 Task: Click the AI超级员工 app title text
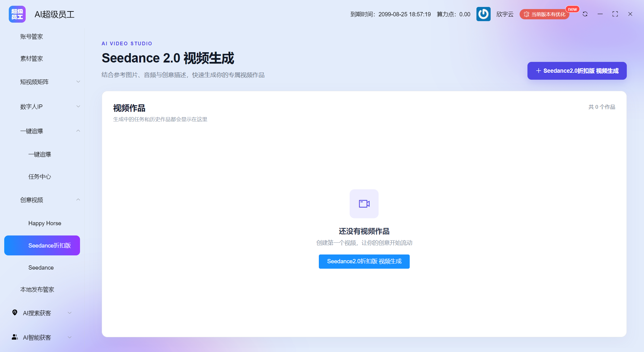click(x=55, y=14)
